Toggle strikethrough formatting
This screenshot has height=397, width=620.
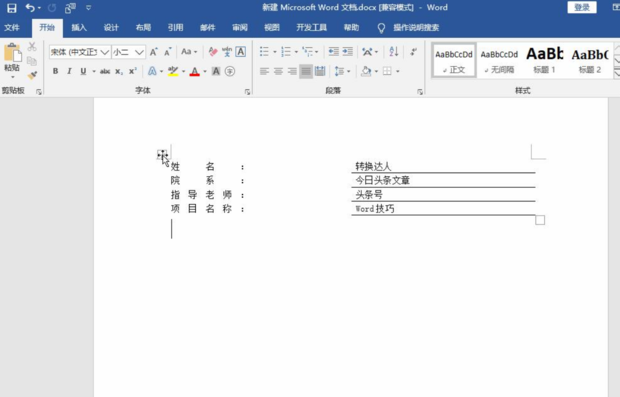click(105, 72)
